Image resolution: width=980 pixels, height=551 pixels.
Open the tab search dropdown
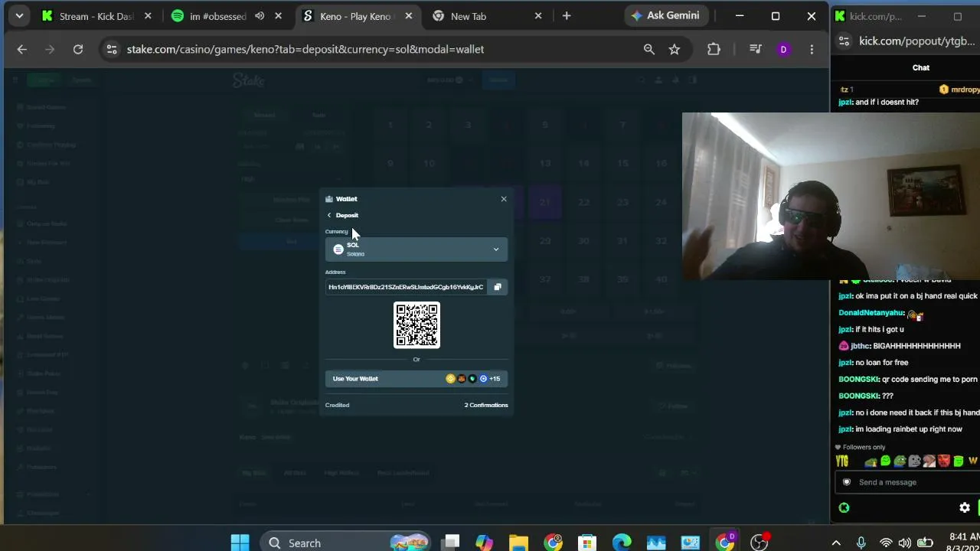(19, 16)
